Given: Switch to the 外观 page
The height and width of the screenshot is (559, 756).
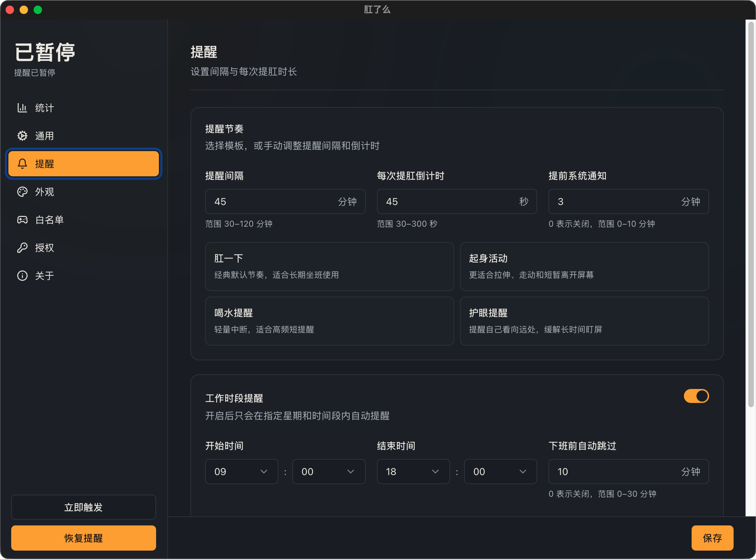Looking at the screenshot, I should tap(84, 192).
